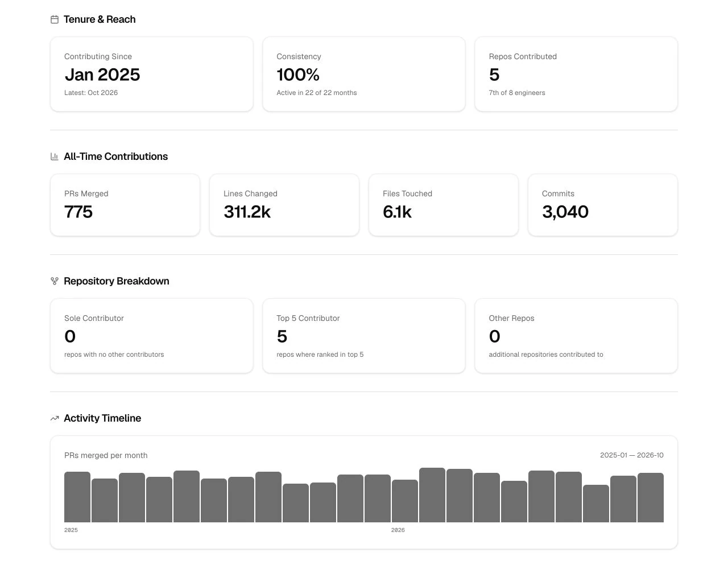Click the repos with no other contributors text

(114, 354)
